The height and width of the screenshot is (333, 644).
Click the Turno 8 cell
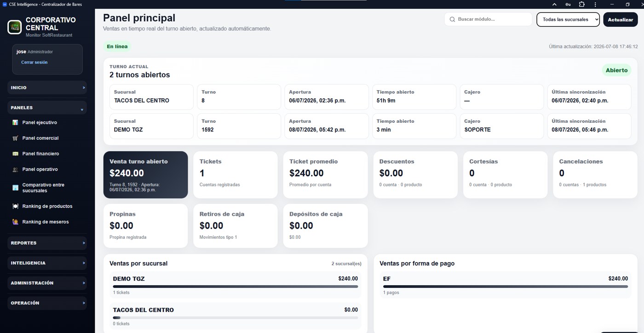(239, 97)
